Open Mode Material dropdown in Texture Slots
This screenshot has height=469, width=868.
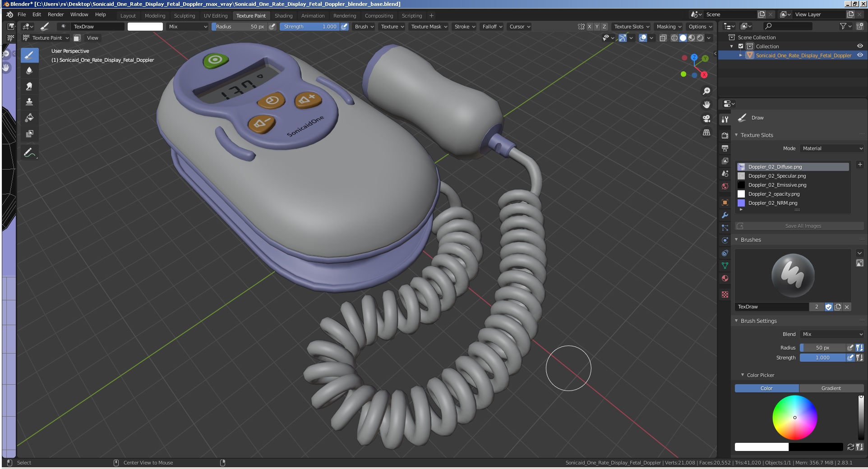[x=832, y=148]
